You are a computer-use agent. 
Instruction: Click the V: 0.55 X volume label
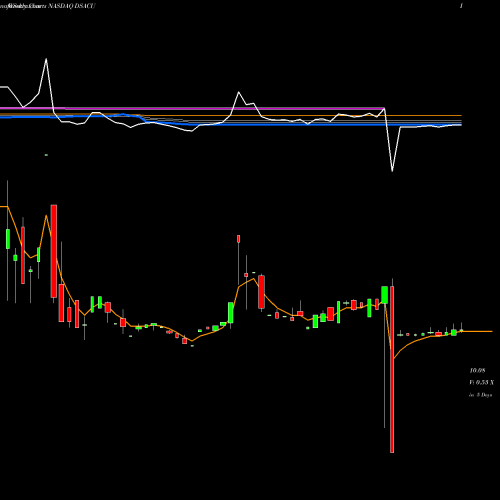tap(482, 382)
